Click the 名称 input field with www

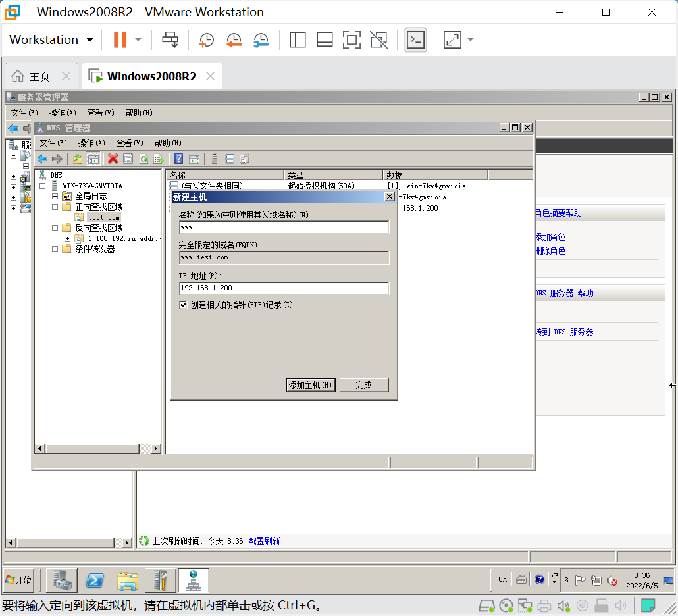coord(284,227)
